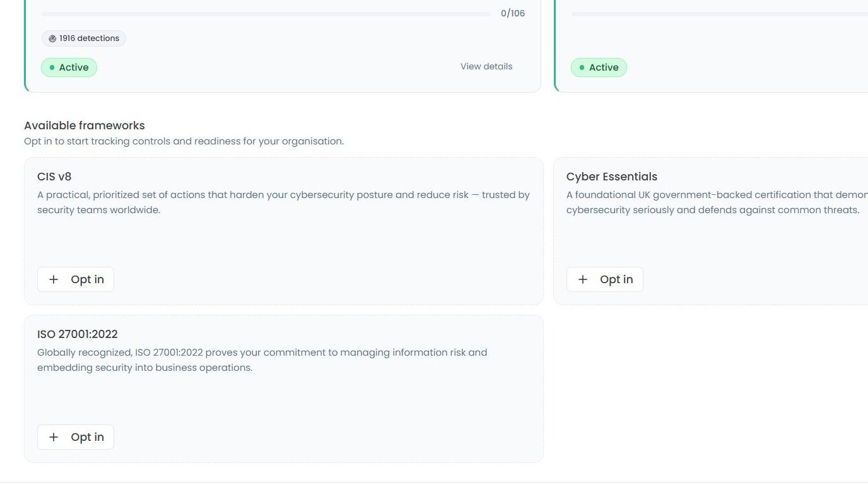Click the CIS v8 card title
868x485 pixels.
click(x=54, y=177)
